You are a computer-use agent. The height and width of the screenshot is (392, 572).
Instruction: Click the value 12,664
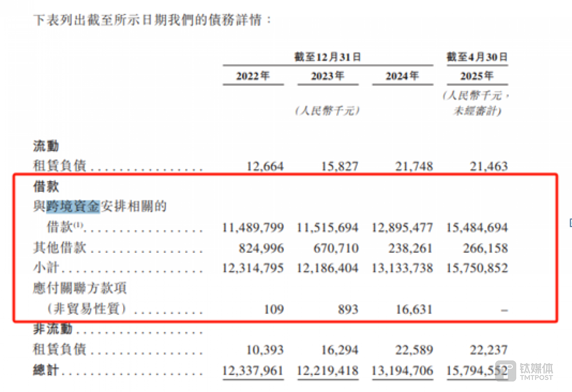(265, 166)
